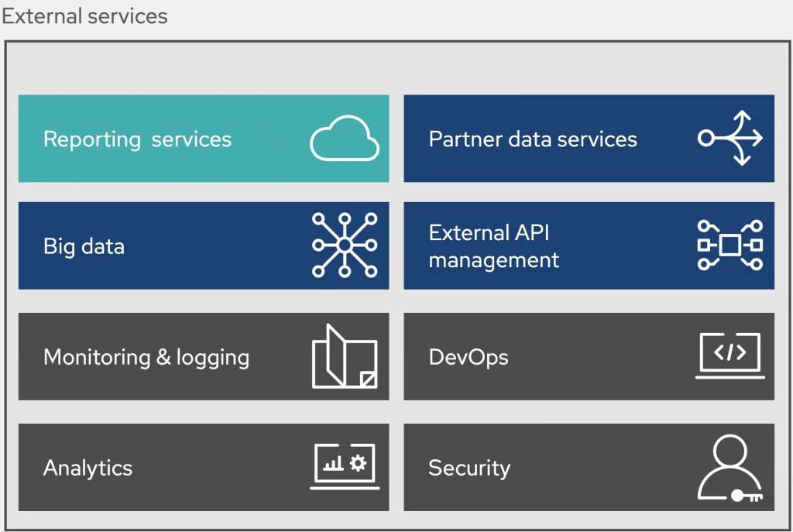The width and height of the screenshot is (793, 532).
Task: Select the Analytics text label
Action: [x=88, y=468]
